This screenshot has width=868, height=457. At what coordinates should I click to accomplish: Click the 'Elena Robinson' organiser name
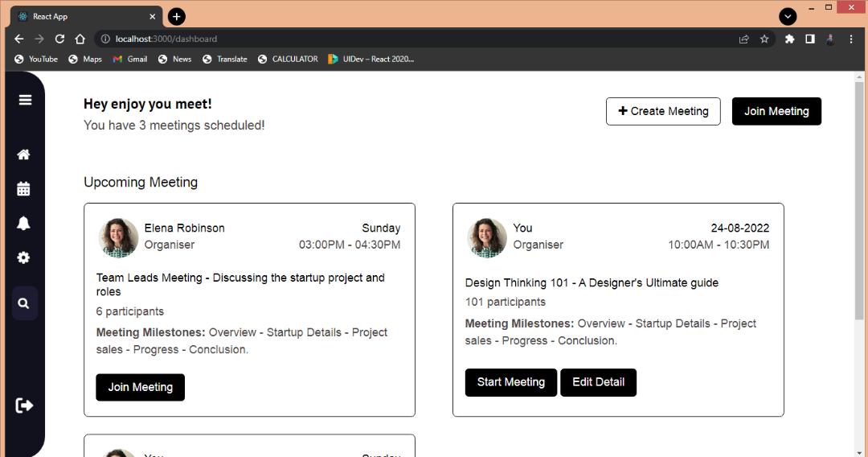pyautogui.click(x=184, y=228)
